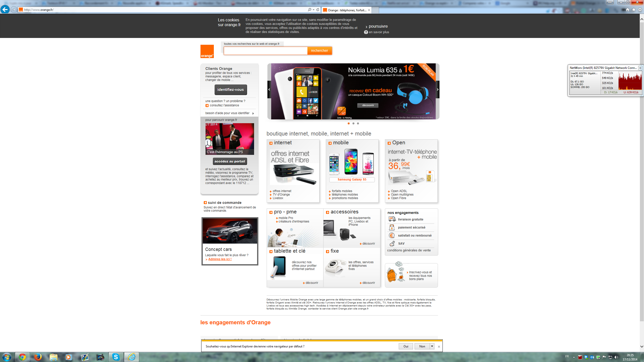Click the home icon in browser toolbar
Screen dimensions: 644x362
(627, 10)
